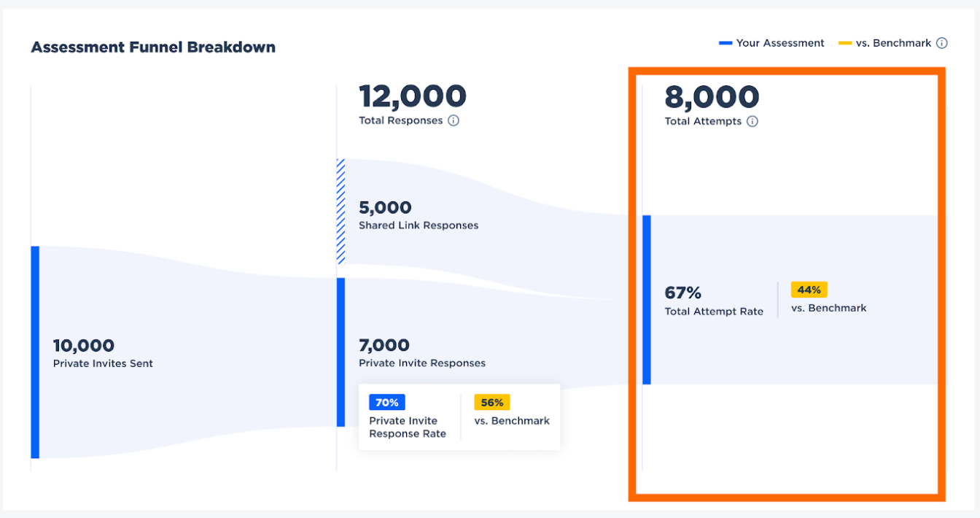
Task: Click the Total Attempt Rate label
Action: (714, 312)
